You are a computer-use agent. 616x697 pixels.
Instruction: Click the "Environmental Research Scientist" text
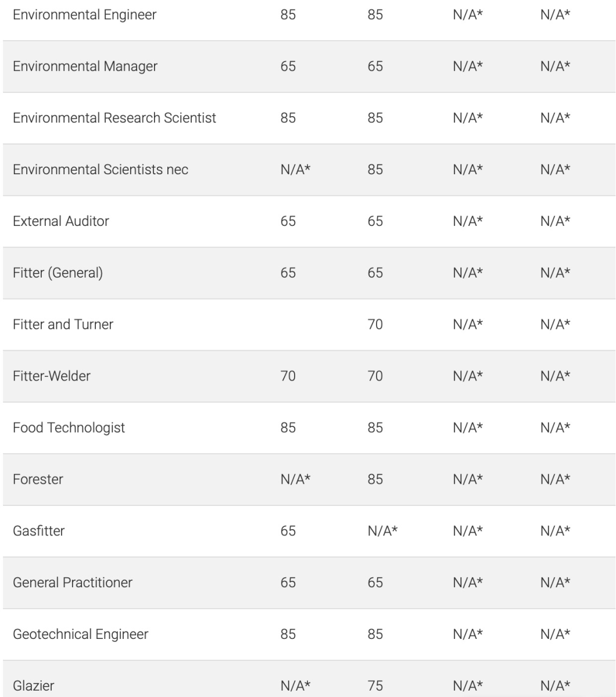point(114,118)
